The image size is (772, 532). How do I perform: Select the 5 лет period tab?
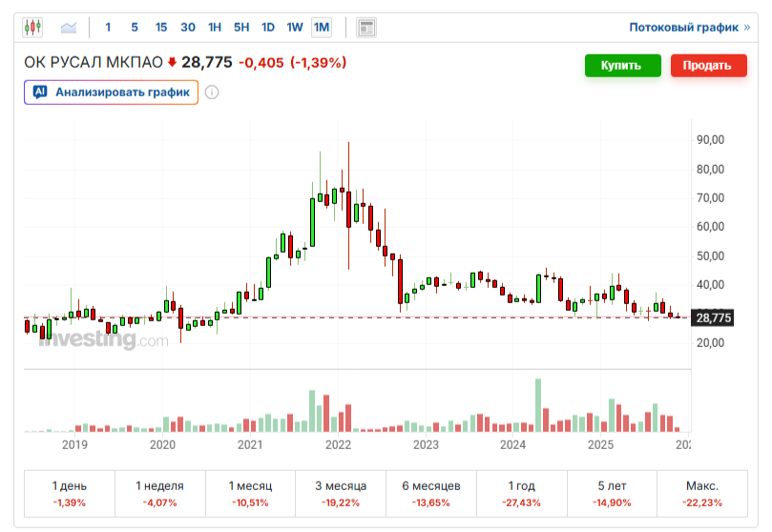coord(612,494)
